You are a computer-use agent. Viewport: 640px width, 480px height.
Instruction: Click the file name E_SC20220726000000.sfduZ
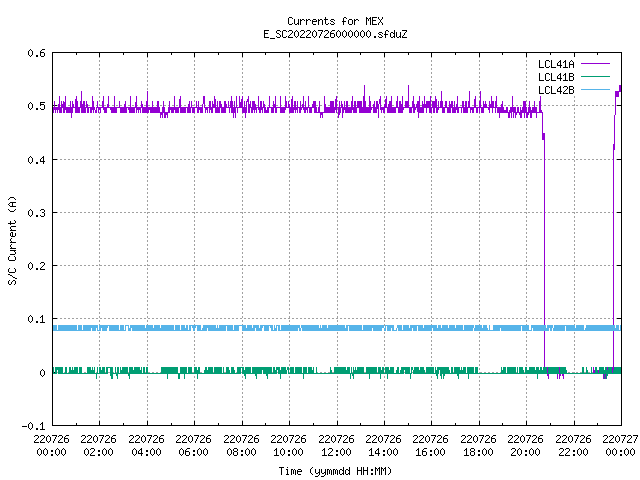tap(335, 34)
